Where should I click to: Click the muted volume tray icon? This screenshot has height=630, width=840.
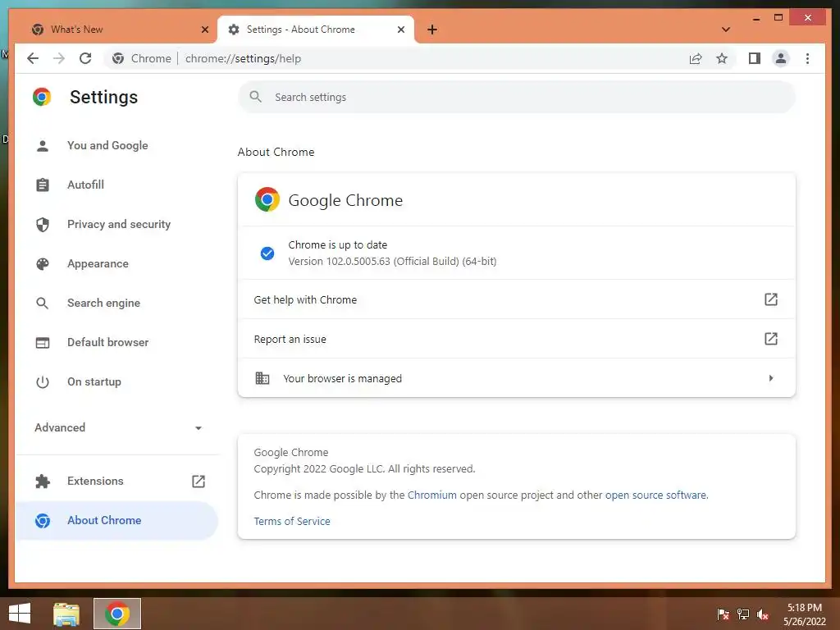click(763, 614)
